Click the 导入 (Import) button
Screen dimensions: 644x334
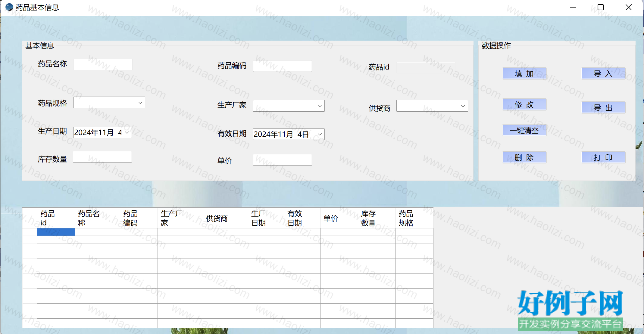point(603,73)
